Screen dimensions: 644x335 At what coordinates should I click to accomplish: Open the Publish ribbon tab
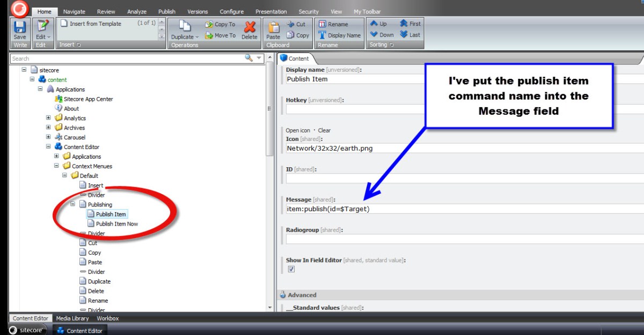coord(166,12)
